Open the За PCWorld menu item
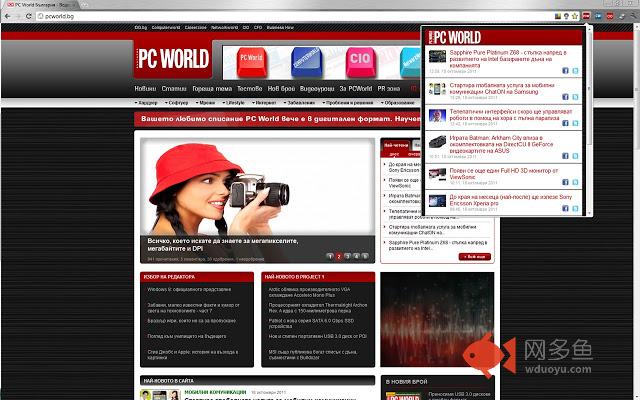The image size is (640, 400). 356,89
